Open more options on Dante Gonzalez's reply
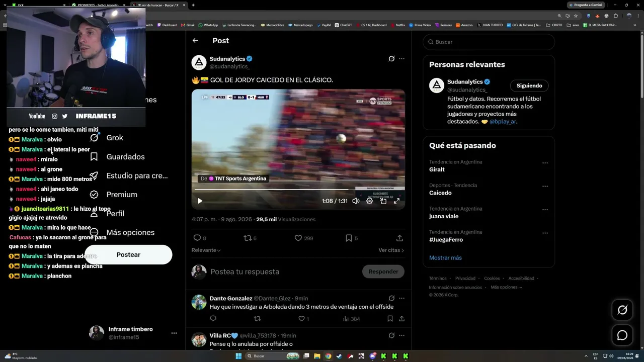The image size is (644, 362). pos(401,298)
